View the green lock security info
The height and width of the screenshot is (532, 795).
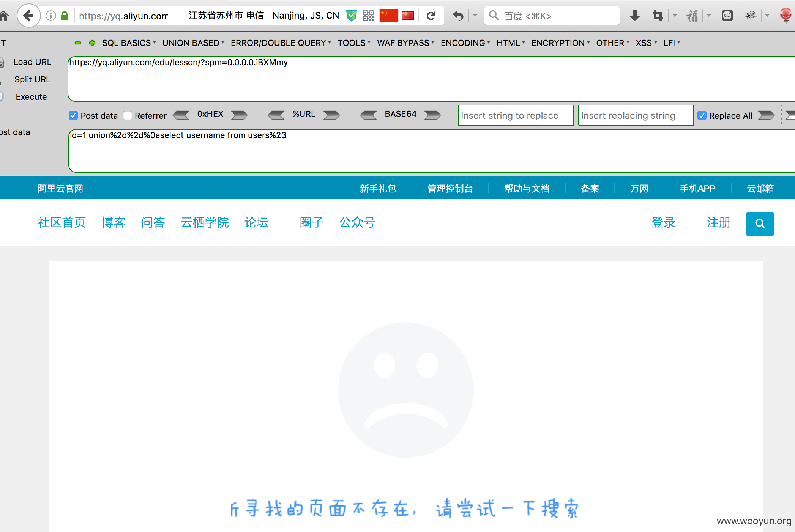65,16
